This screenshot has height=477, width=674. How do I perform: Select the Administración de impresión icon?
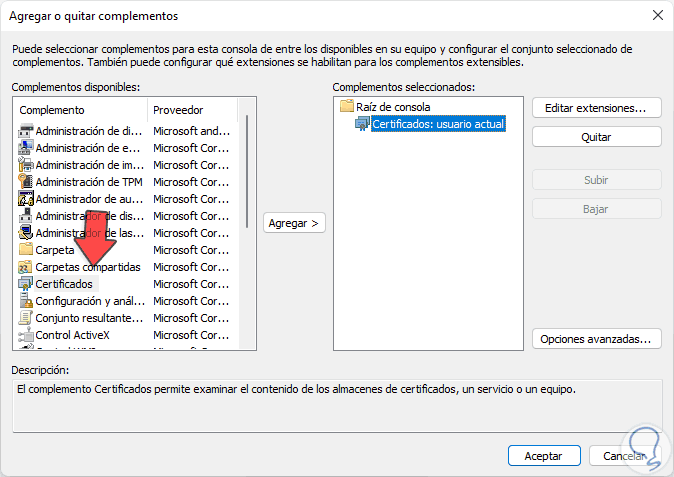pos(26,165)
